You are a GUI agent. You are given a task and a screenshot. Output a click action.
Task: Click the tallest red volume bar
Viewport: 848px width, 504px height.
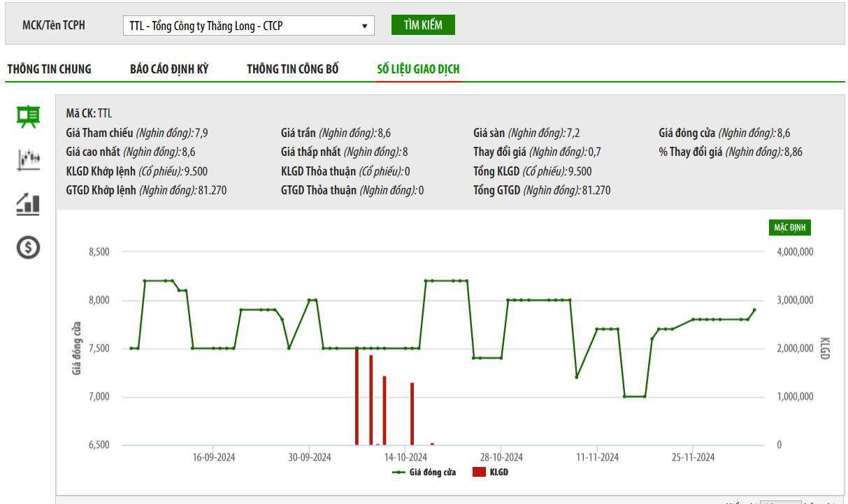(x=357, y=396)
